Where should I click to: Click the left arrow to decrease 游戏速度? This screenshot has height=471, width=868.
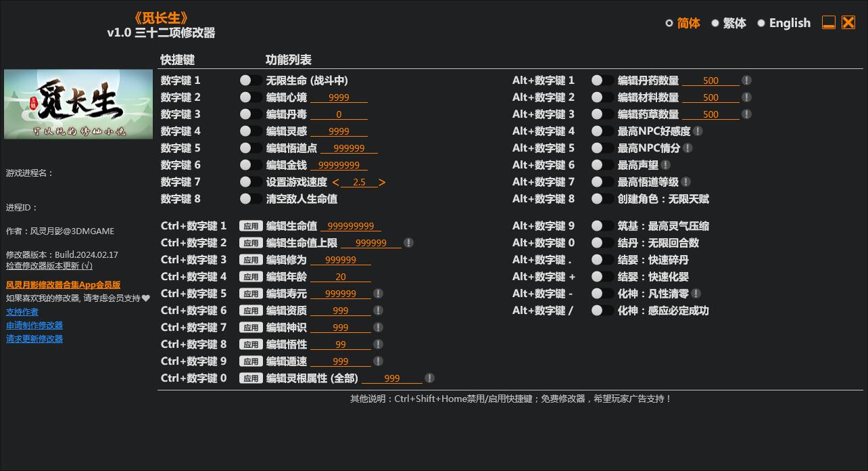pos(336,181)
